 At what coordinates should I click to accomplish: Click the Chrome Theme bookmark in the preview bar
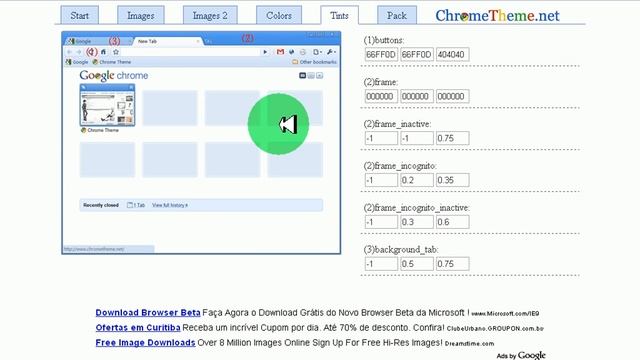111,62
